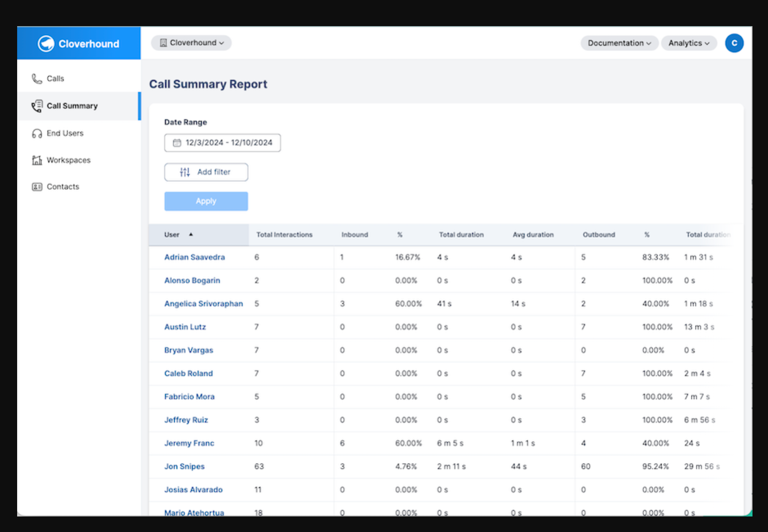The width and height of the screenshot is (768, 532).
Task: Select the Fabricio Mora link
Action: (x=189, y=397)
